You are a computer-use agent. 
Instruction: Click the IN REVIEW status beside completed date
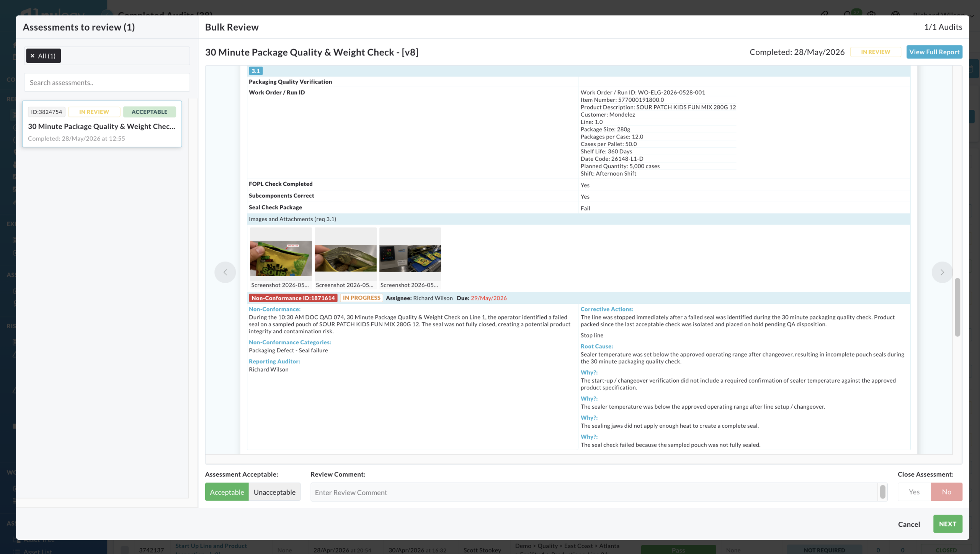tap(875, 52)
